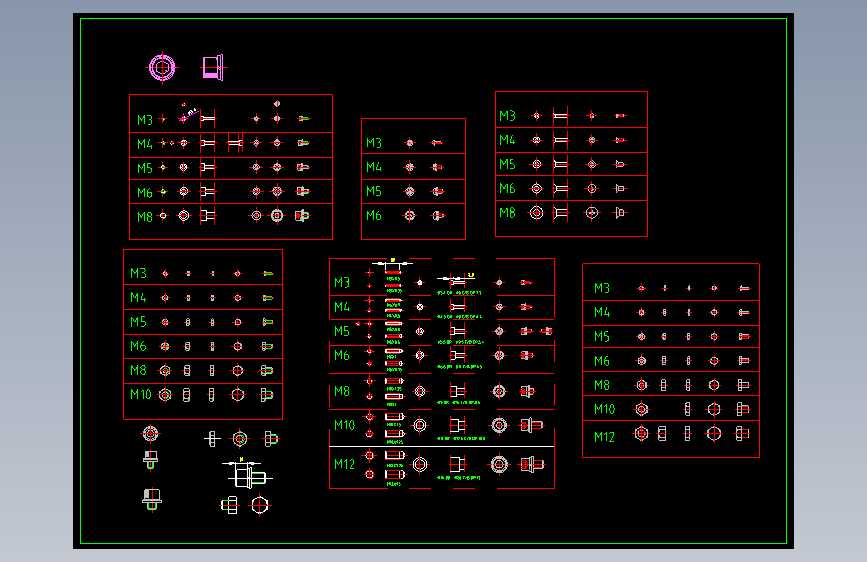Select the magenta hex bolt top-view symbol

[x=162, y=67]
